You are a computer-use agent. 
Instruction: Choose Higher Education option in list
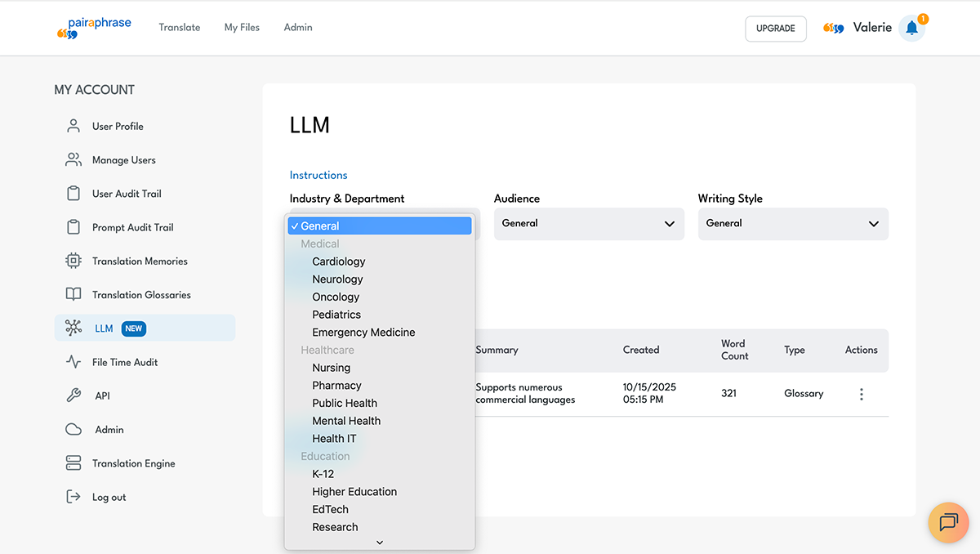tap(354, 492)
